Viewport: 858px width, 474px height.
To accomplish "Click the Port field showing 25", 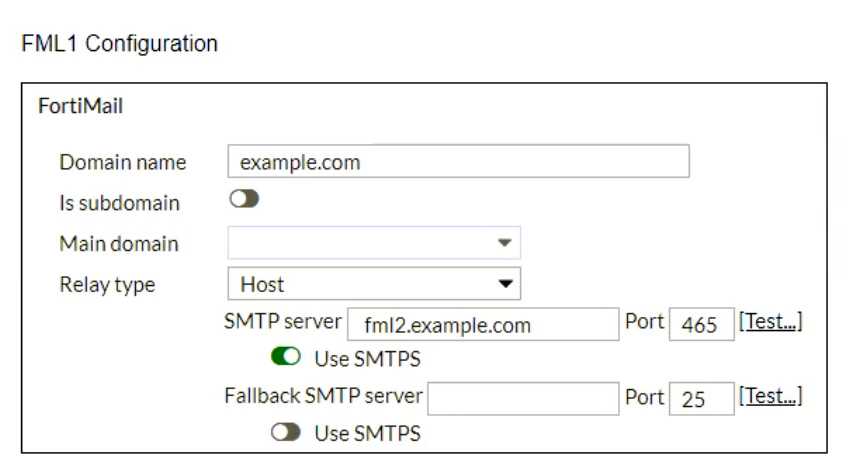I will tap(701, 399).
